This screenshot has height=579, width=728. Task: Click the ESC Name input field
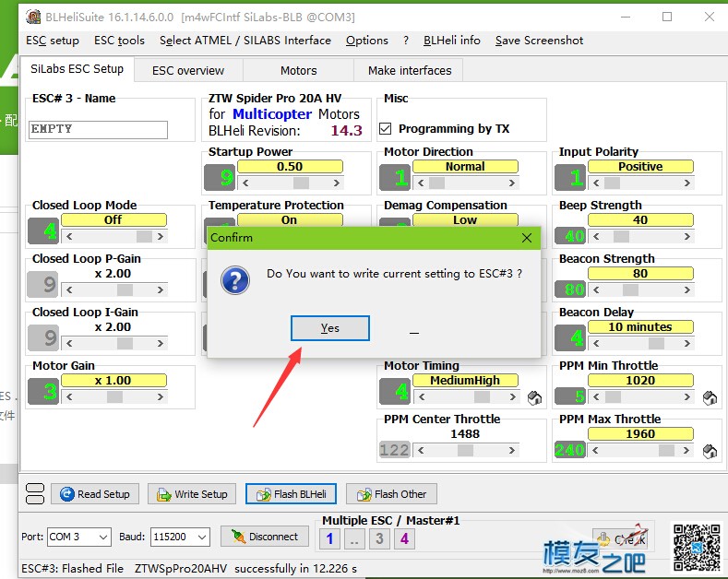[98, 129]
